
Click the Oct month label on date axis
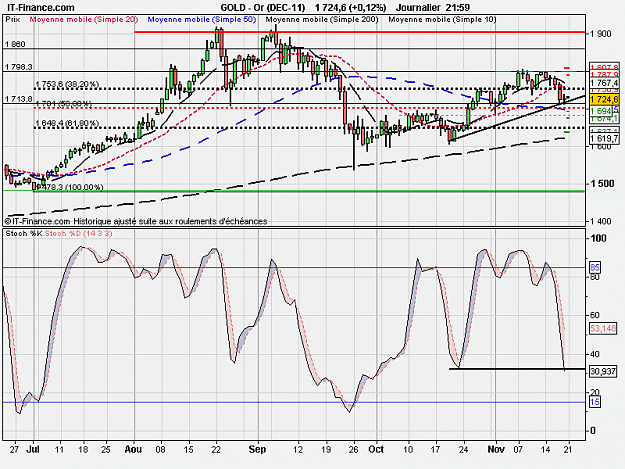pyautogui.click(x=376, y=449)
